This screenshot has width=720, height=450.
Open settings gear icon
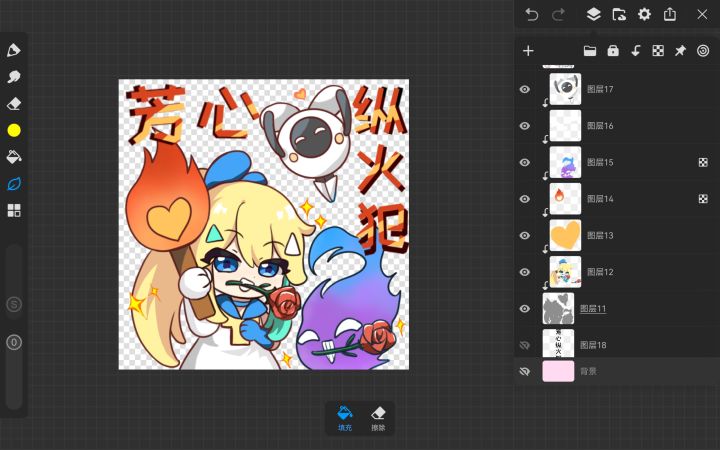click(644, 15)
